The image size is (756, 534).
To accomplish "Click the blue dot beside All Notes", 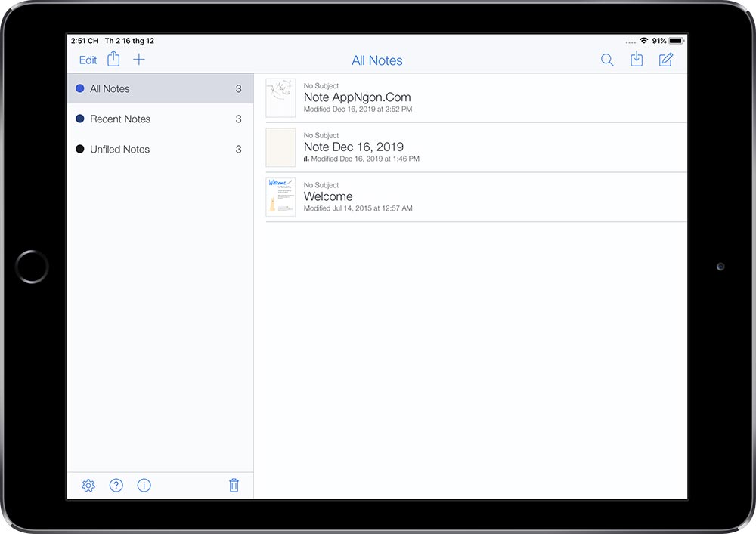I will pyautogui.click(x=80, y=88).
